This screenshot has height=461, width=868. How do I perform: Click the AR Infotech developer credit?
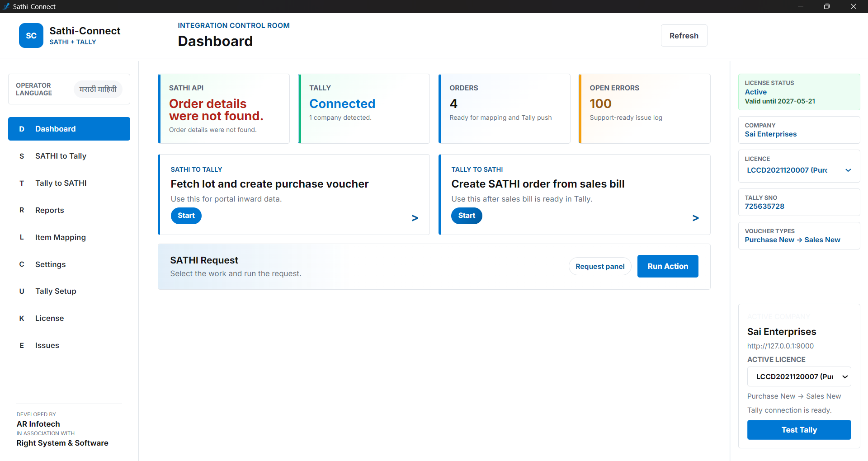click(38, 424)
